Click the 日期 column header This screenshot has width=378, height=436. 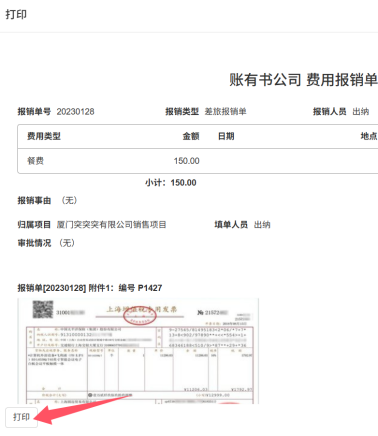point(226,136)
